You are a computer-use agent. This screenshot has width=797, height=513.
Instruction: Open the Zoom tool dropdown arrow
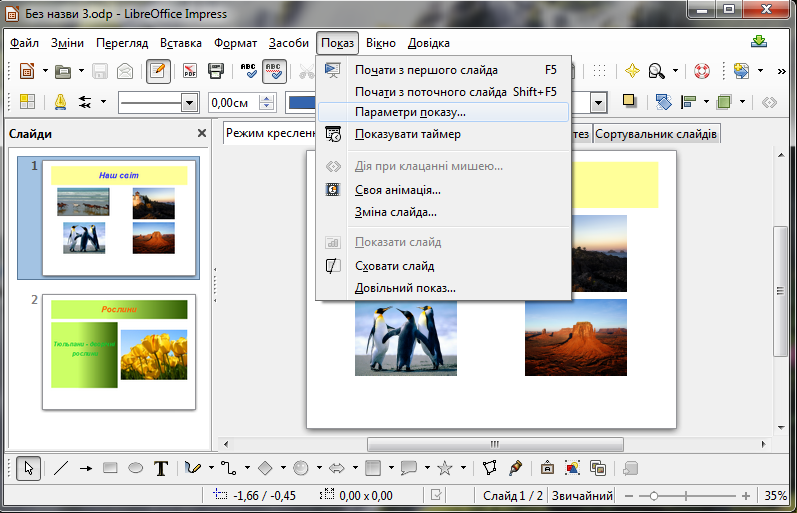[675, 71]
